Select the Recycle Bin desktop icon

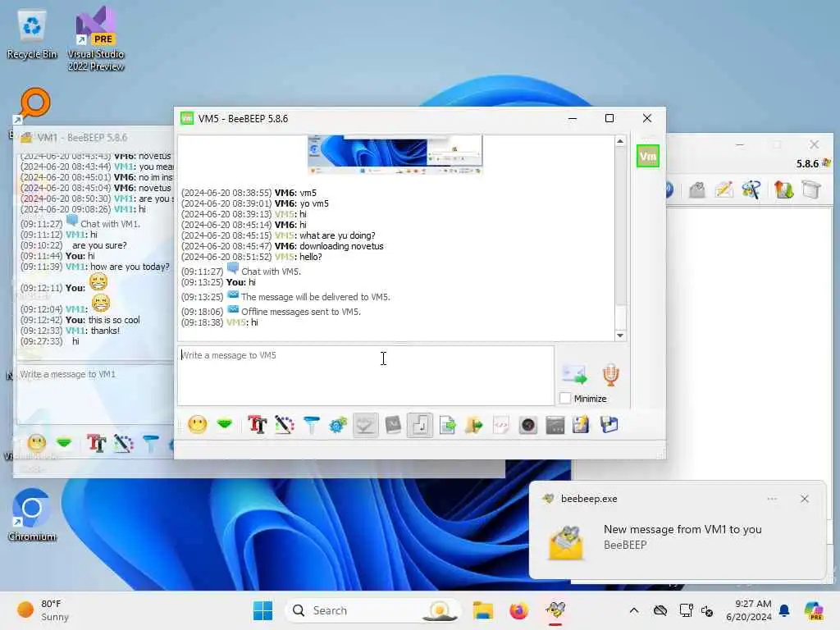[32, 34]
